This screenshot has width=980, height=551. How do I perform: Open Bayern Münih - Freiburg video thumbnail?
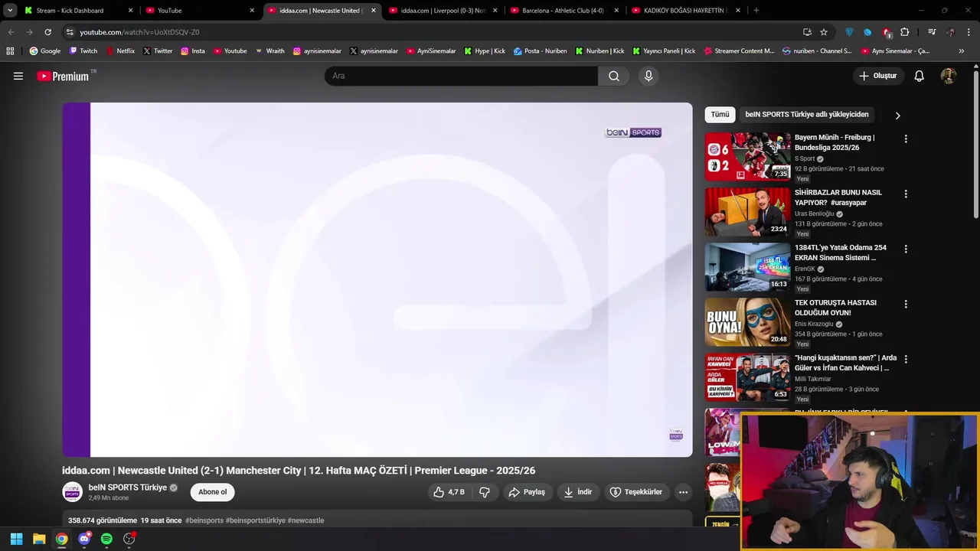747,156
